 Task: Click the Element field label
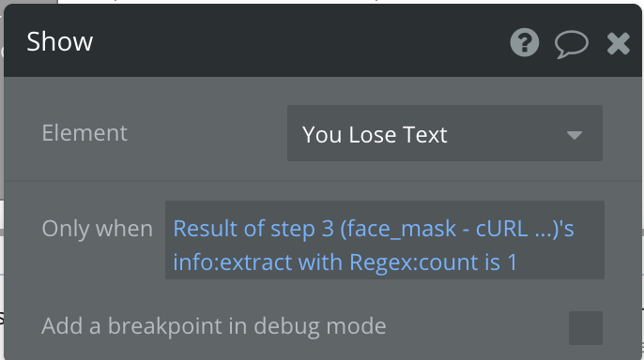[x=84, y=133]
